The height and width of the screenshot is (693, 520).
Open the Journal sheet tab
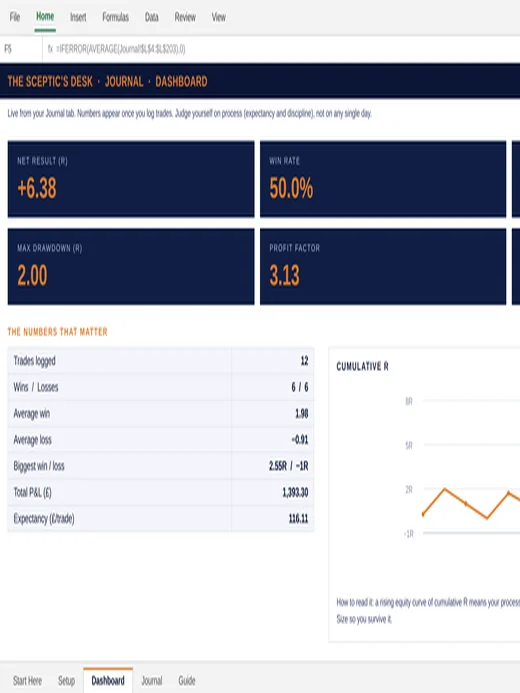[x=152, y=681]
